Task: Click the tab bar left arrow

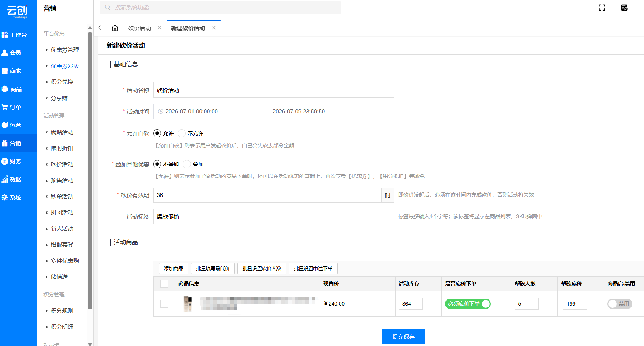Action: [100, 28]
